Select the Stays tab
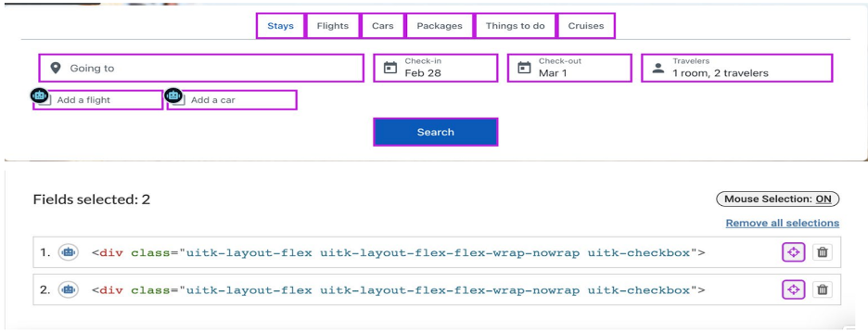This screenshot has width=868, height=334. (280, 26)
